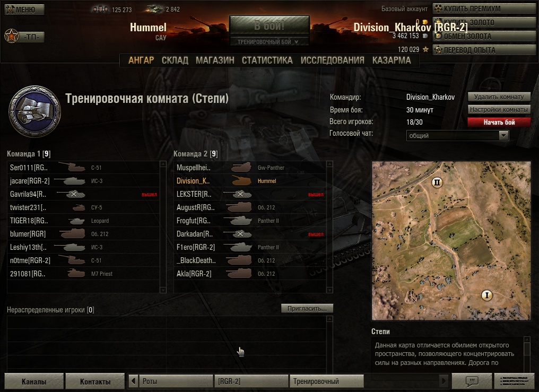Viewport: 539px width, 392px height.
Task: Open the Тренировочный channel tab
Action: coord(326,381)
